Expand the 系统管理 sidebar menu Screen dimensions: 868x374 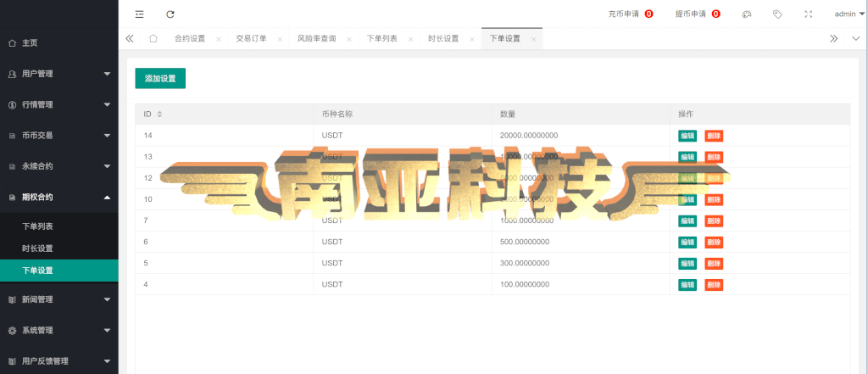click(59, 330)
